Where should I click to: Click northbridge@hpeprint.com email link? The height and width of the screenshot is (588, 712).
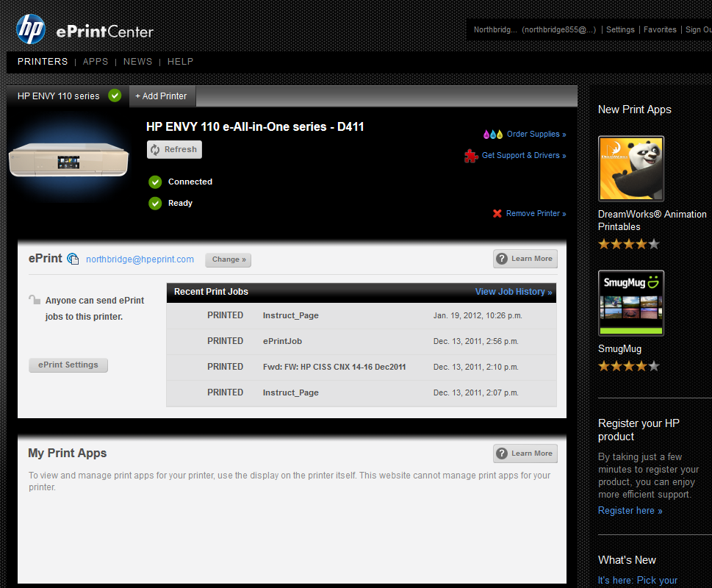[x=140, y=259]
